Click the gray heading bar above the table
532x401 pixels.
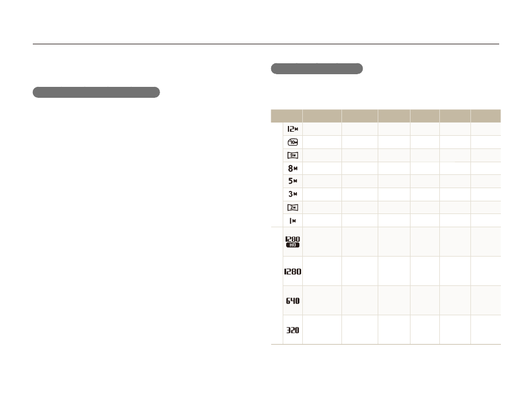(317, 69)
